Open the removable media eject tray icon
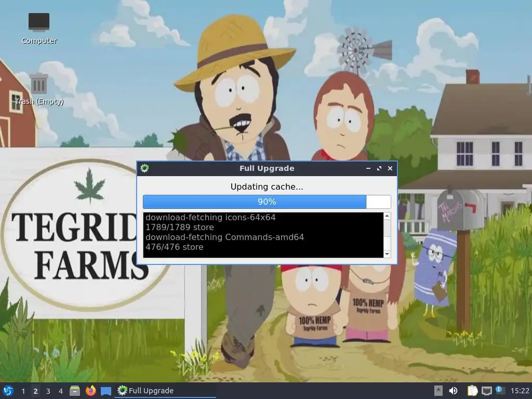 click(438, 391)
